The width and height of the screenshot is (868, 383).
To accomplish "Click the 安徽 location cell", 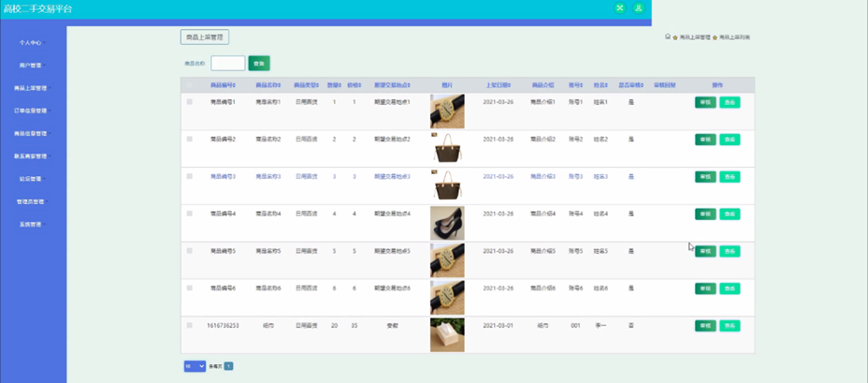I will click(392, 325).
